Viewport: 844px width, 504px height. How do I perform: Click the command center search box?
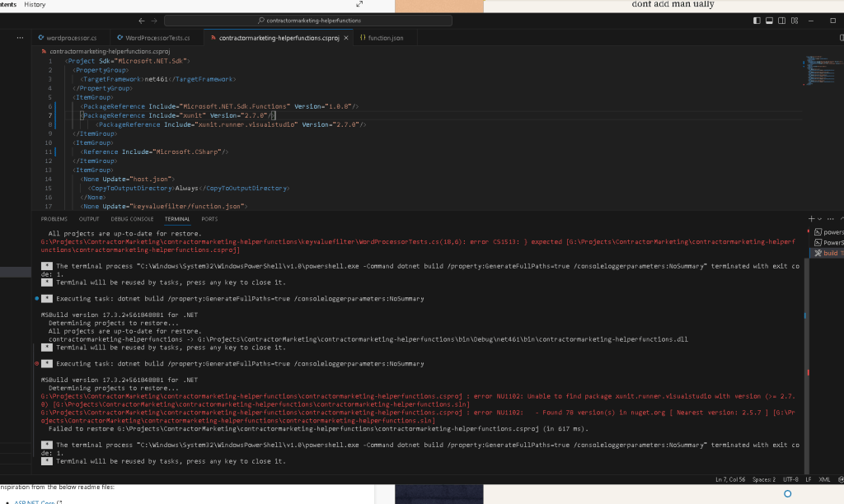click(x=308, y=21)
